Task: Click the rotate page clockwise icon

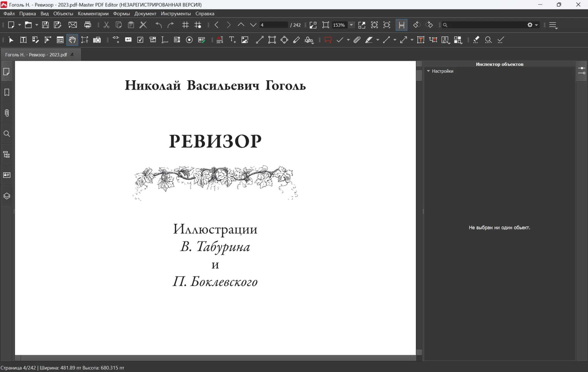Action: point(429,25)
